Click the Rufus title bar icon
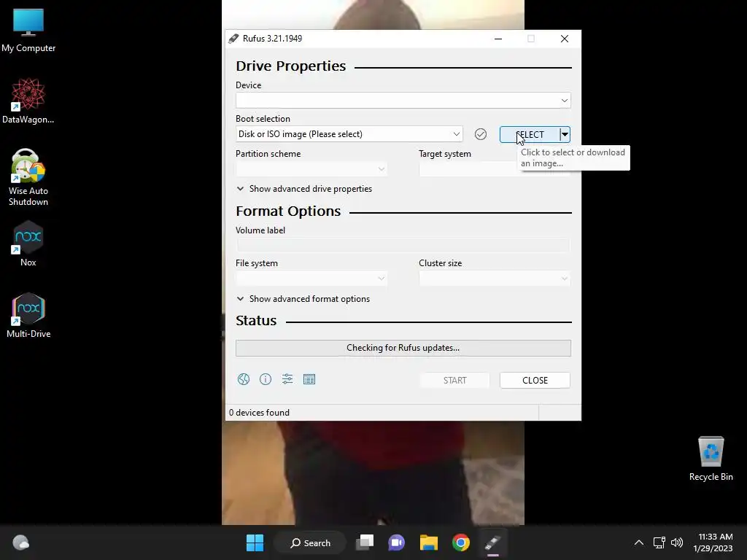Image resolution: width=747 pixels, height=560 pixels. (233, 39)
